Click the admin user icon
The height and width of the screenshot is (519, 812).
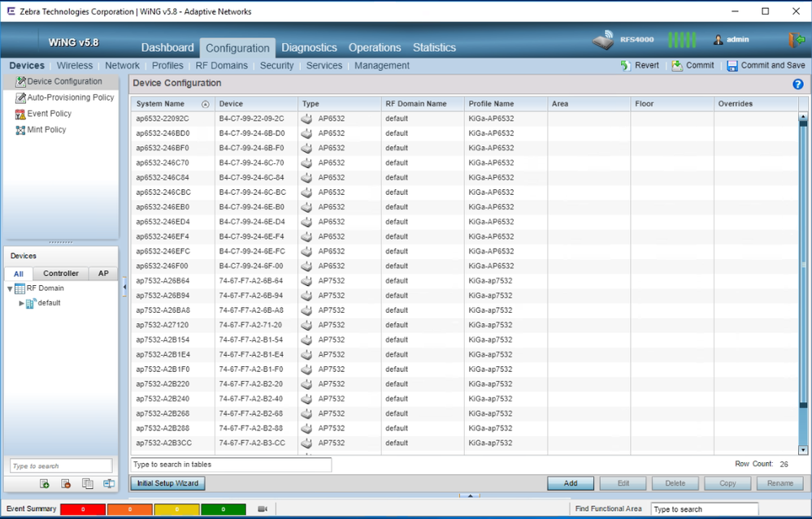pyautogui.click(x=718, y=40)
